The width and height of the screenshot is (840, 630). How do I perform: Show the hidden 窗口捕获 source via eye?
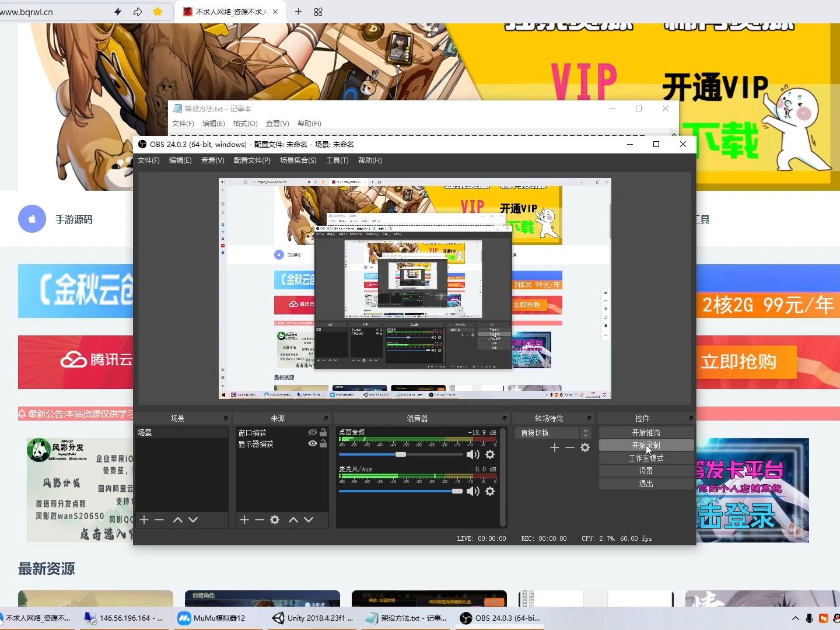(x=313, y=432)
